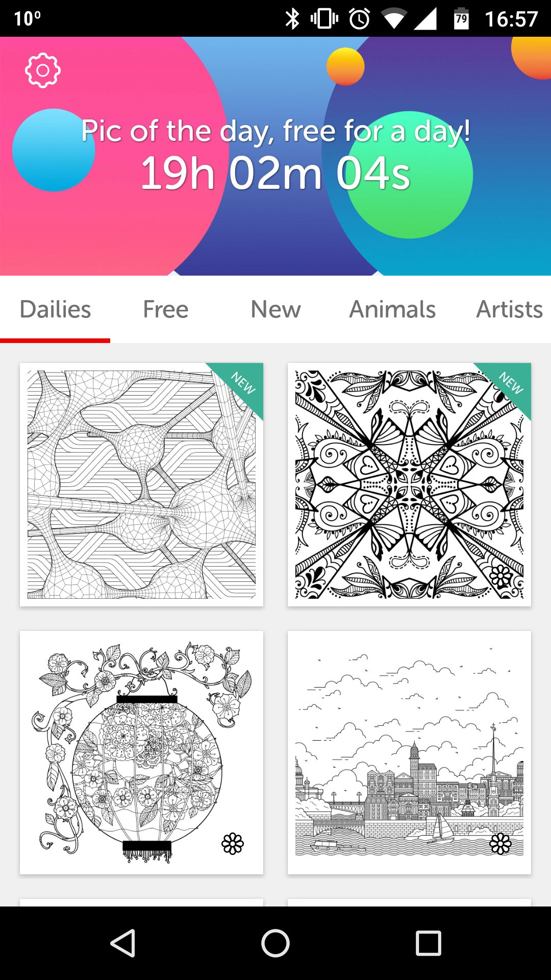Open the floral lantern coloring page
Viewport: 551px width, 980px height.
coord(141,752)
